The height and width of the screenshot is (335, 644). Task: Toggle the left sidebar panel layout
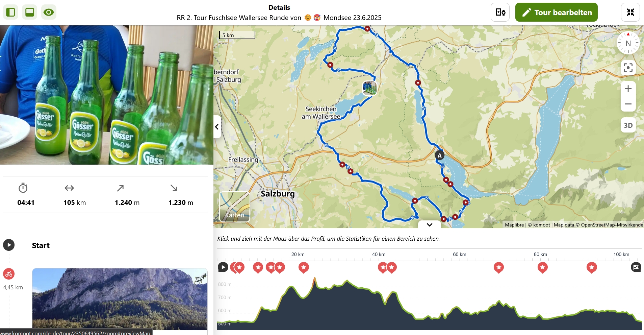coord(10,13)
